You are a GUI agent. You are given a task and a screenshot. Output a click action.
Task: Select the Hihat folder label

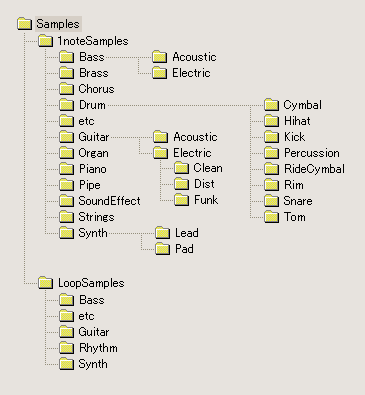(x=297, y=121)
